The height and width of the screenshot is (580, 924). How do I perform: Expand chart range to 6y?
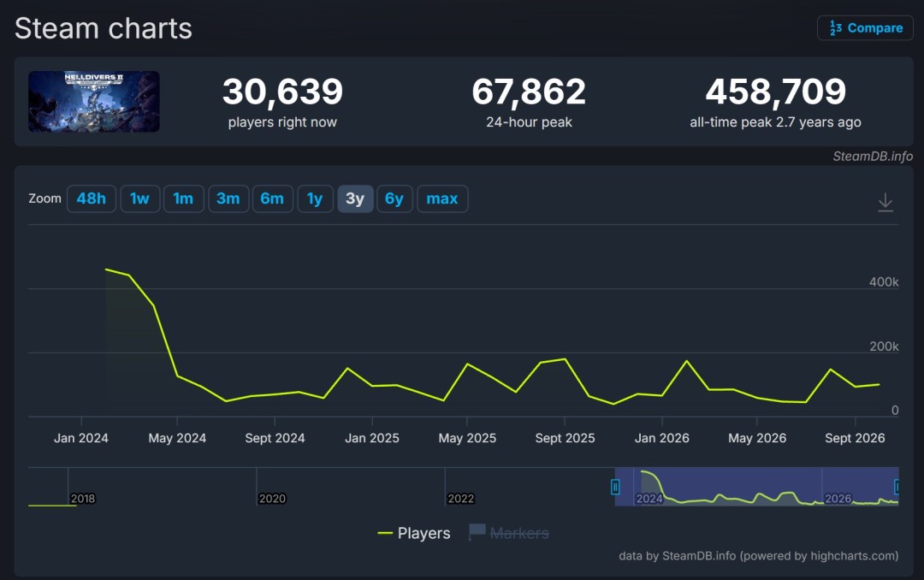click(x=394, y=198)
